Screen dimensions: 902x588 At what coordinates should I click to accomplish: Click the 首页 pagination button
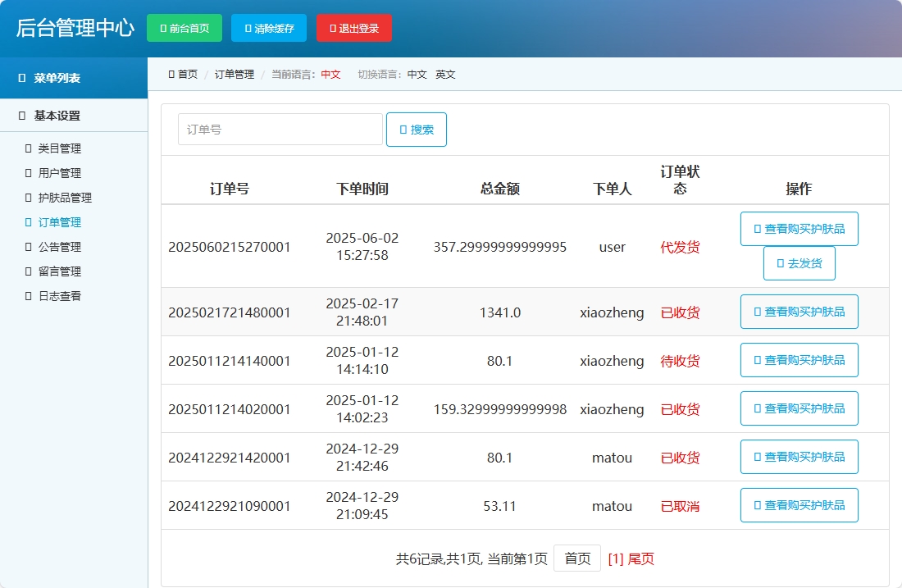click(576, 558)
